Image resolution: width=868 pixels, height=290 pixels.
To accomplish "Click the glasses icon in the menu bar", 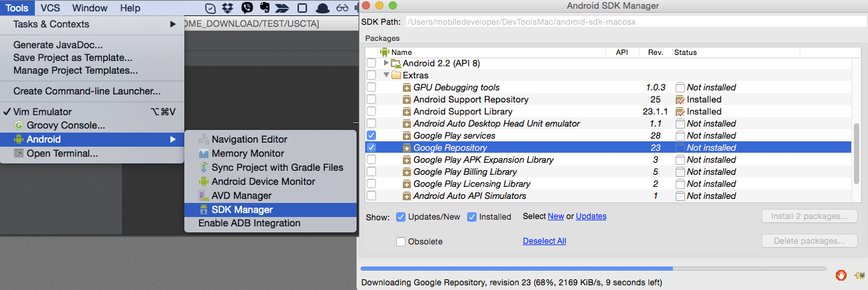I will point(343,8).
